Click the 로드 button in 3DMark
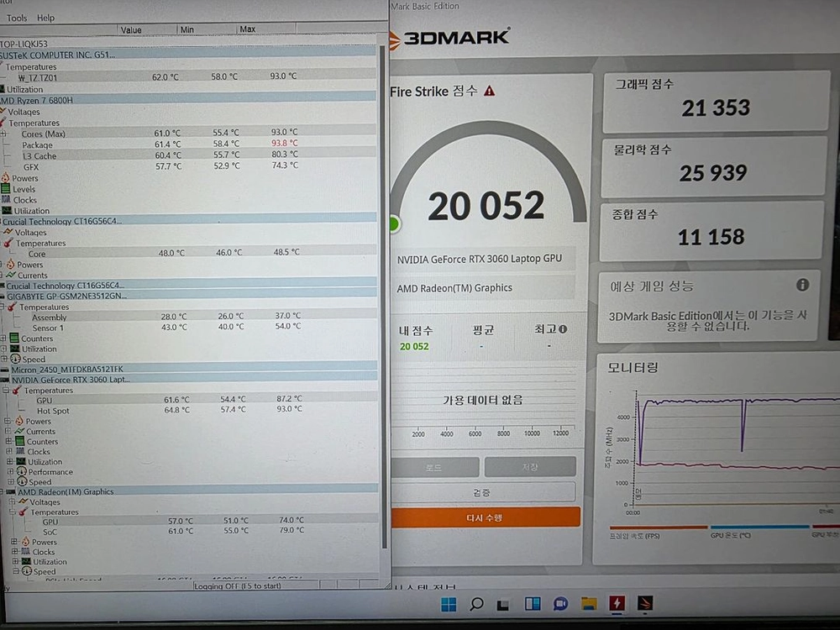Image resolution: width=840 pixels, height=630 pixels. coord(434,467)
